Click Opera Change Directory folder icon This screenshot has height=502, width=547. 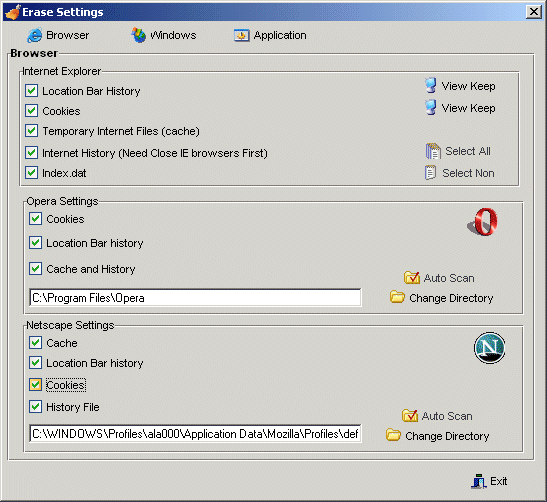397,297
